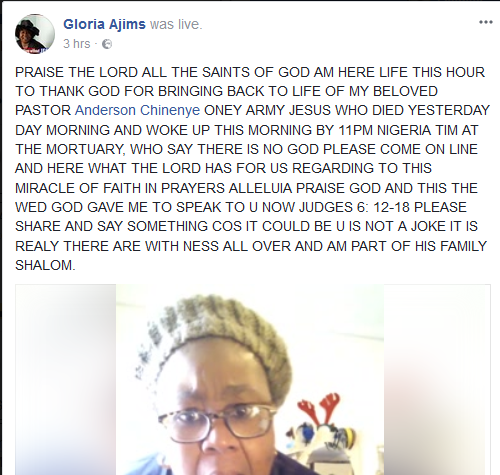Open the "3 hrs" timestamp permalink

[77, 44]
